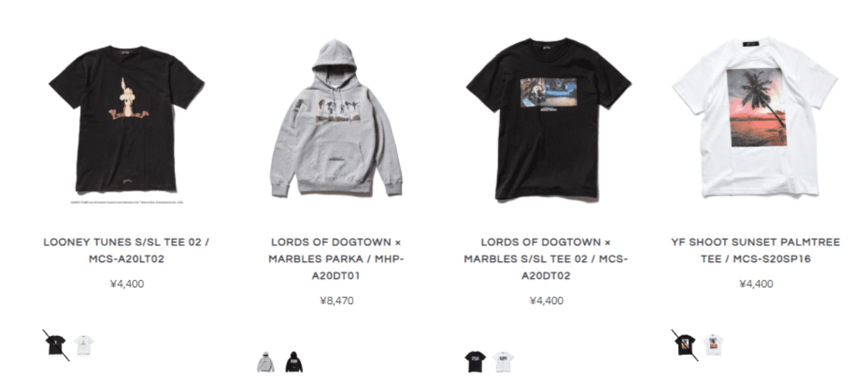Viewport: 868px width, 378px height.
Task: Open LORDS OF DOGTOWN × MARBLES PARKA title
Action: point(336,259)
